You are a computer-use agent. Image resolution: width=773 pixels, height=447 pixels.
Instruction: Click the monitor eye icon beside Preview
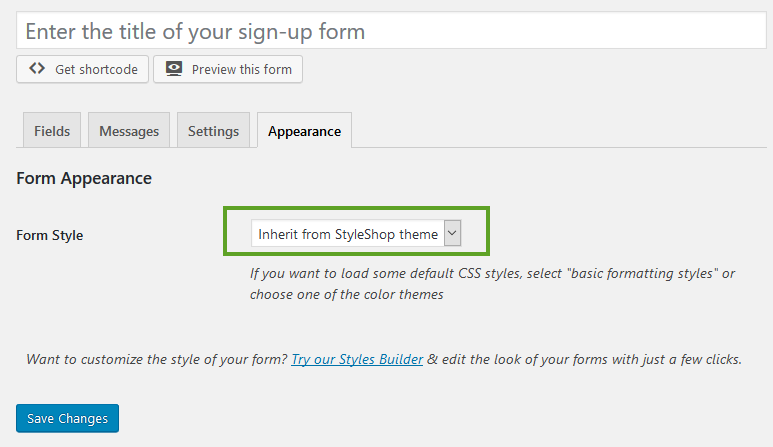174,69
